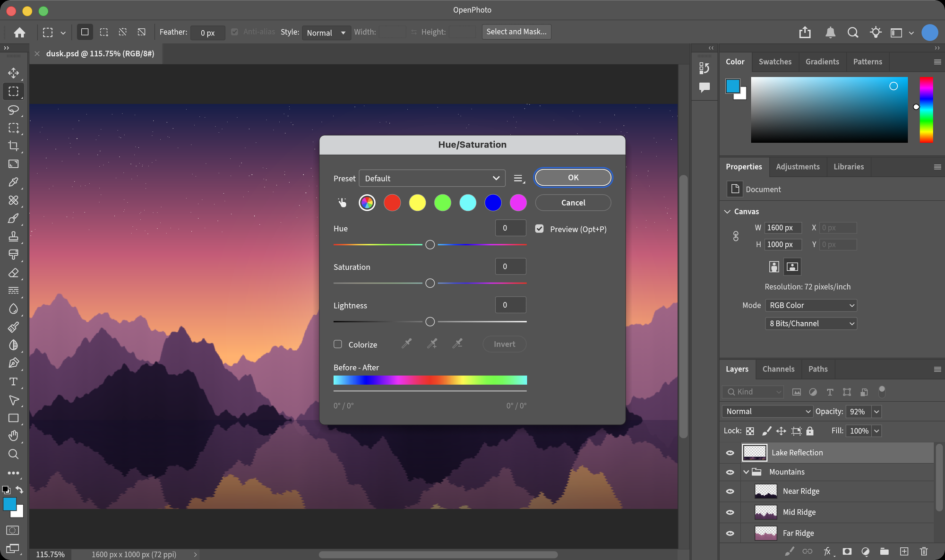Viewport: 945px width, 560px height.
Task: Select the Eyedropper tool in the left toolbar
Action: [x=13, y=182]
